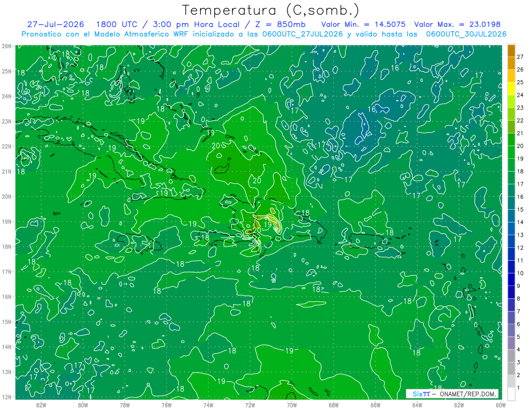Click the 68W longitude axis label
532x411 pixels.
click(333, 404)
